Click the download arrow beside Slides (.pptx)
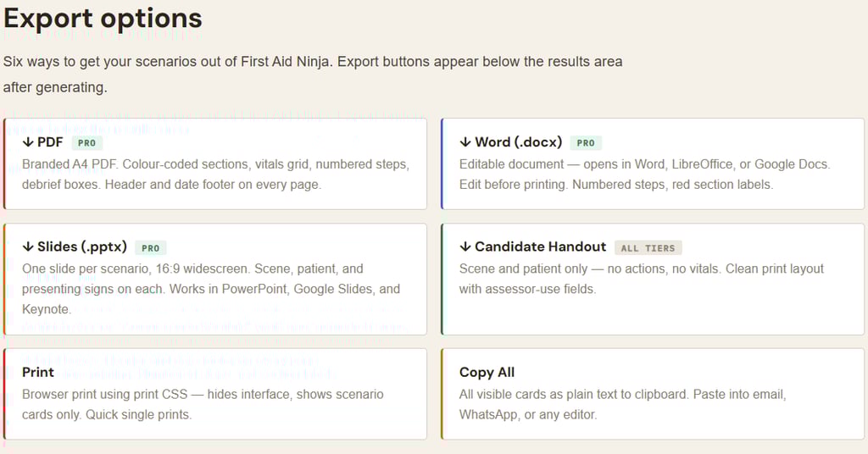The image size is (868, 454). tap(28, 247)
